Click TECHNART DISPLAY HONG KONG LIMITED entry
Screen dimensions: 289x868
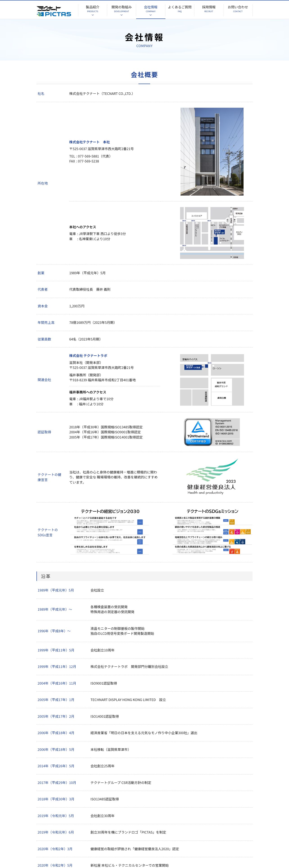point(128,700)
